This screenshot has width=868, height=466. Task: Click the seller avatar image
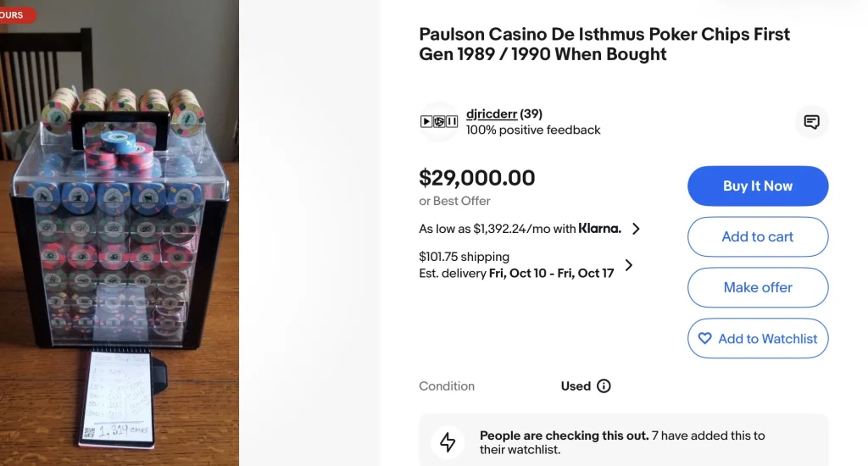click(x=439, y=122)
